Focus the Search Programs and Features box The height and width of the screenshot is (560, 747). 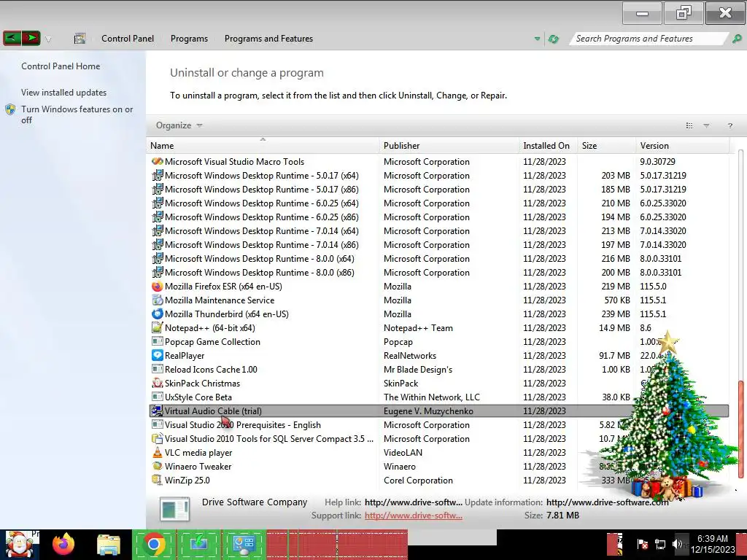(649, 39)
